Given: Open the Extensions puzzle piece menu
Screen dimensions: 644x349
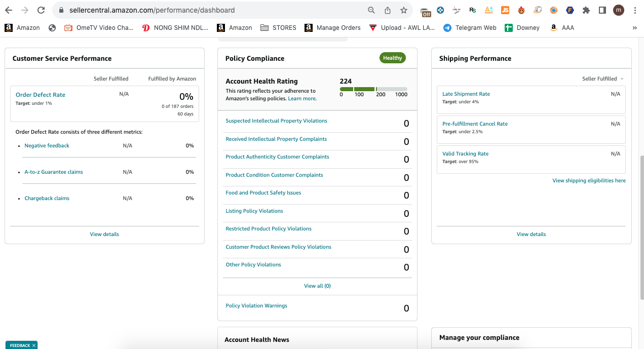Looking at the screenshot, I should tap(586, 10).
